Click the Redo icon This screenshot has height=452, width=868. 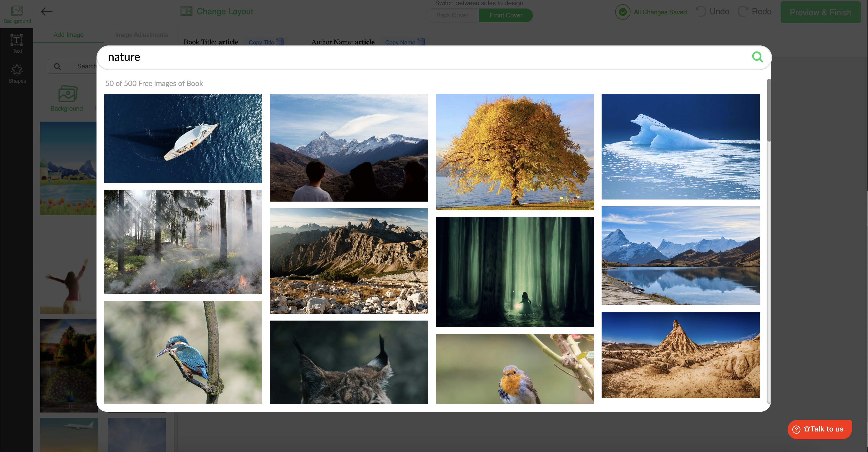pyautogui.click(x=743, y=11)
